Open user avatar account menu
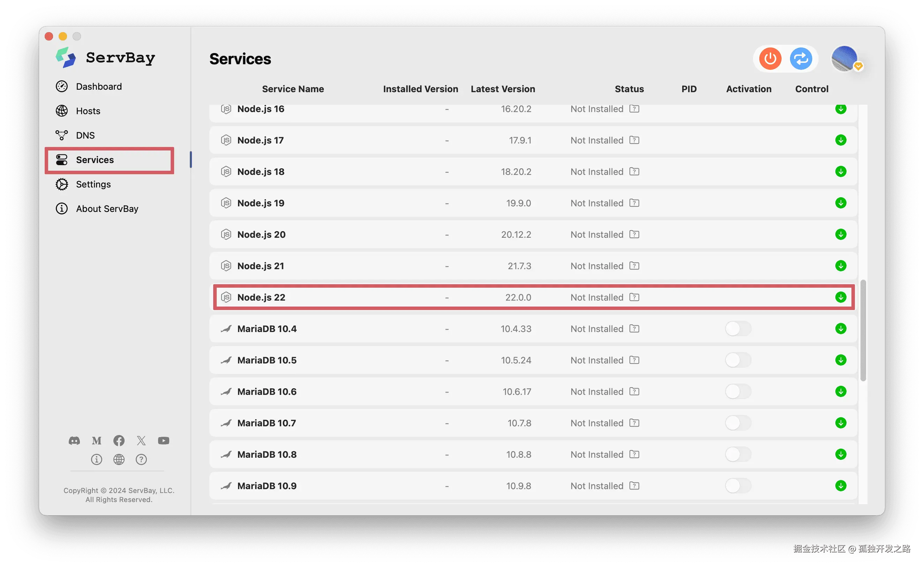924x567 pixels. point(844,59)
